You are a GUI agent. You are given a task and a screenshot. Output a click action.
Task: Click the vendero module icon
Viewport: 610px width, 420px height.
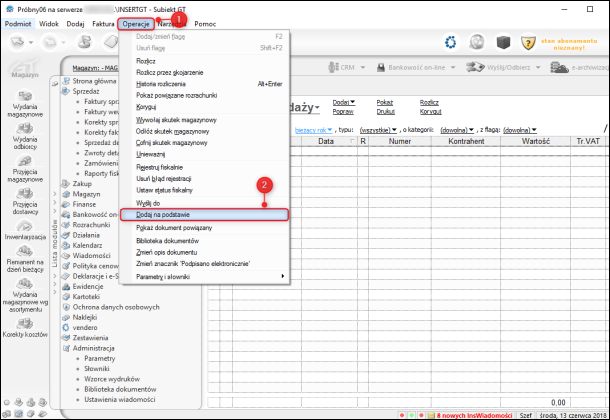point(66,327)
